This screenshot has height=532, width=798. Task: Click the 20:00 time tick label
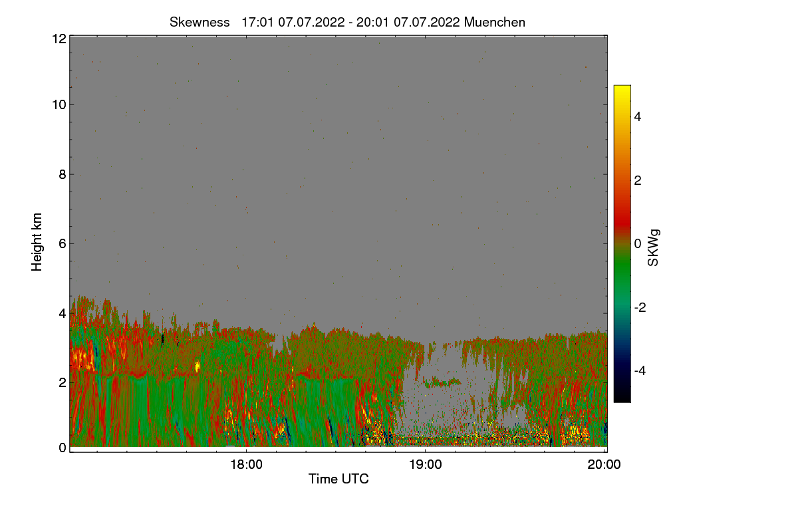click(604, 465)
